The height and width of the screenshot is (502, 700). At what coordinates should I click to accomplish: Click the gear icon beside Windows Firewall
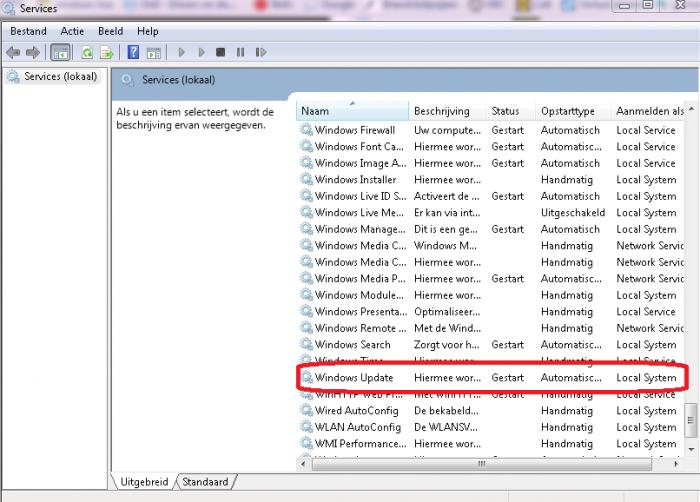pos(306,130)
